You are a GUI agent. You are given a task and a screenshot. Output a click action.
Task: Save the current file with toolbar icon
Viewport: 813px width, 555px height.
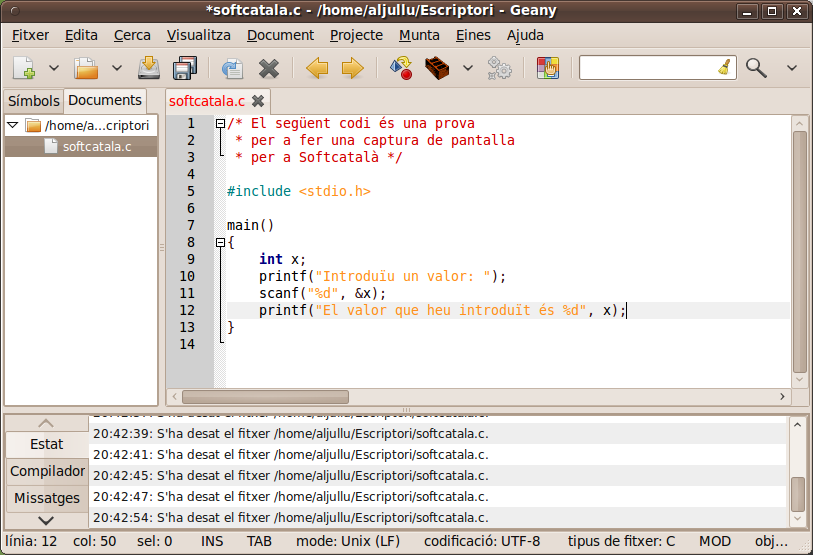[x=149, y=68]
